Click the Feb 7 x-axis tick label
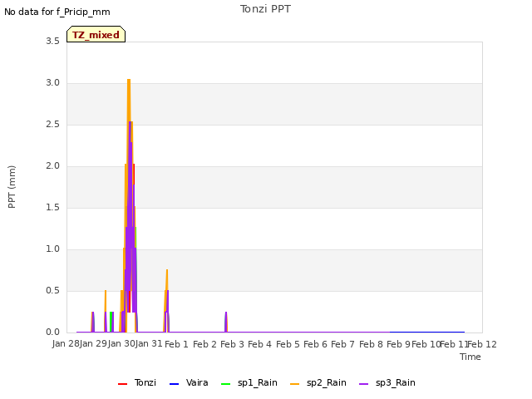Viewport: 532px width, 399px height. [342, 344]
